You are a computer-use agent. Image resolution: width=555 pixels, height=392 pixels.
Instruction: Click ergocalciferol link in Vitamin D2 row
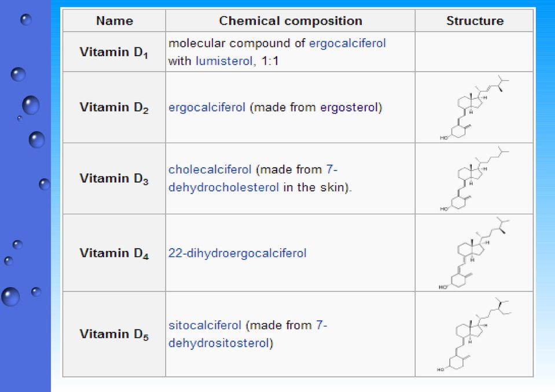point(207,108)
